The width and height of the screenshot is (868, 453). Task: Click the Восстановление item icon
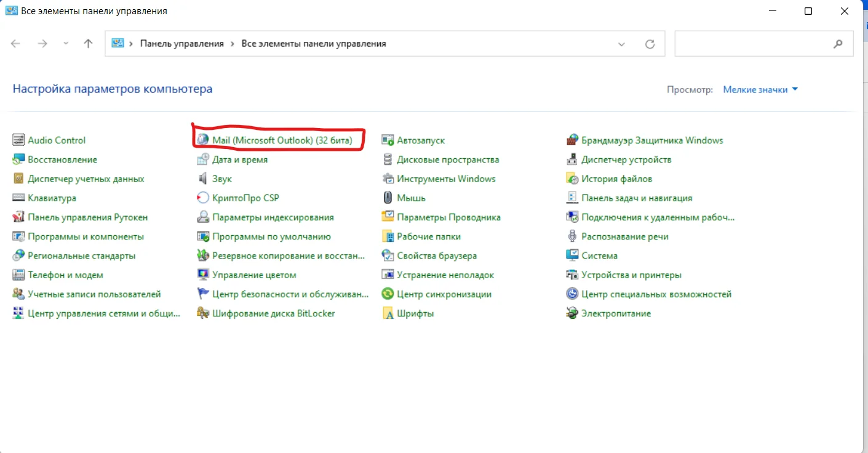[18, 159]
